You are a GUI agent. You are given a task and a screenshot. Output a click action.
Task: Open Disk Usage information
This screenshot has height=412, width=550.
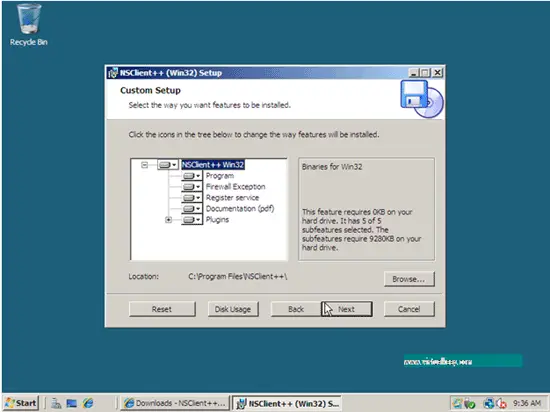pyautogui.click(x=233, y=309)
